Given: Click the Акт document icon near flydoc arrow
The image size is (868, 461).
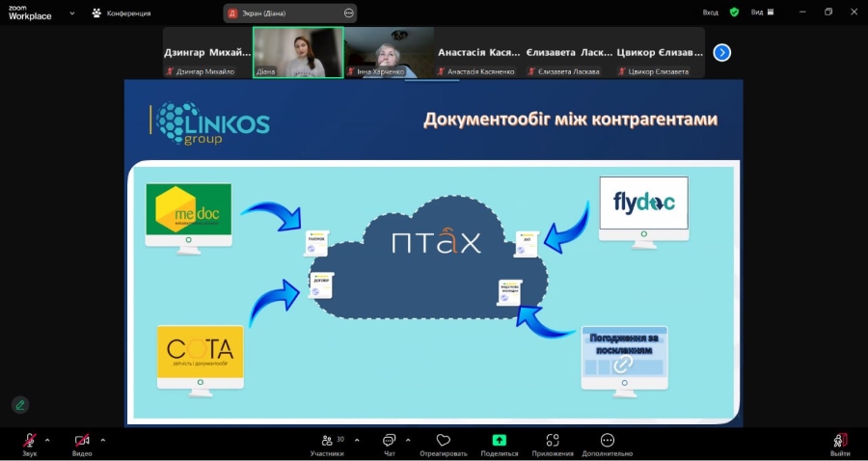Looking at the screenshot, I should 527,244.
